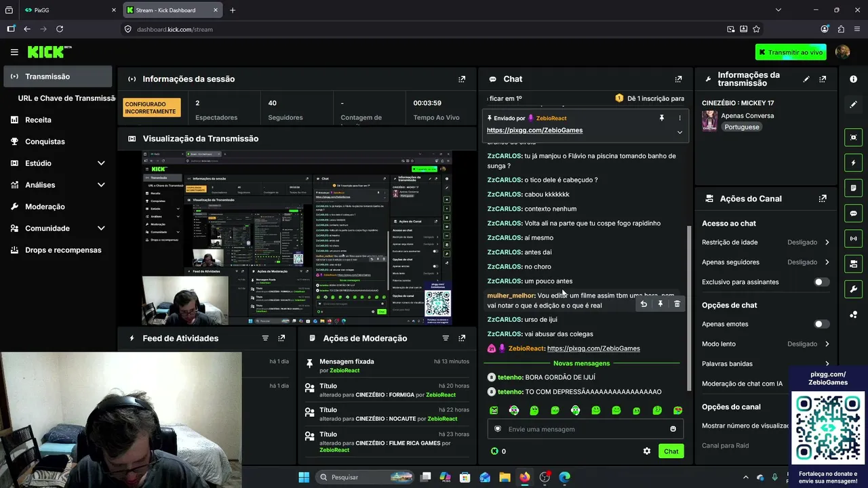Screen dimensions: 868x488
Task: Toggle the channel actions camera widget in right rail
Action: point(853,264)
